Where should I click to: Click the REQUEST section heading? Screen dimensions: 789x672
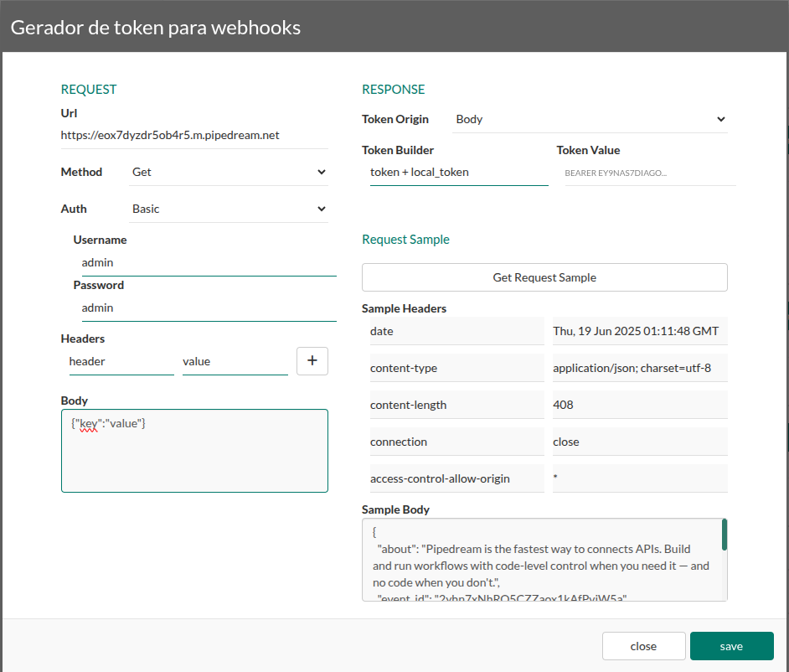pos(89,90)
